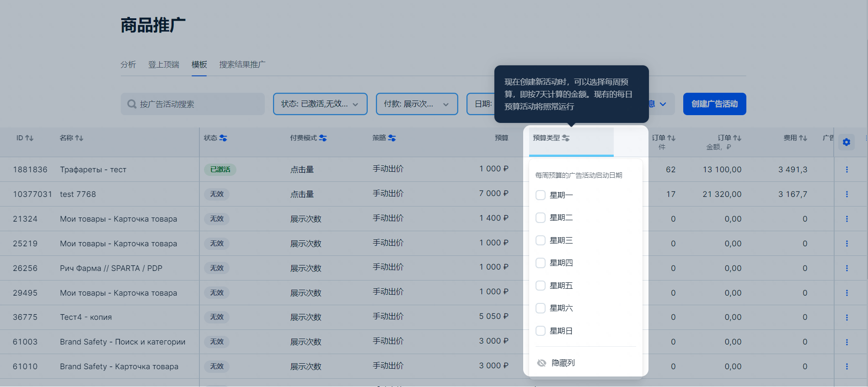Click the search magnifier icon

[x=132, y=104]
